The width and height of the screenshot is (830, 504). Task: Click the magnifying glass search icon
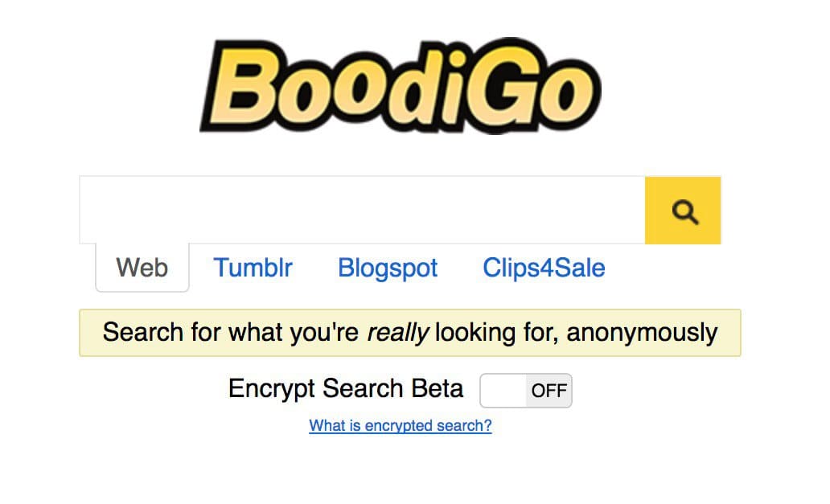(683, 211)
